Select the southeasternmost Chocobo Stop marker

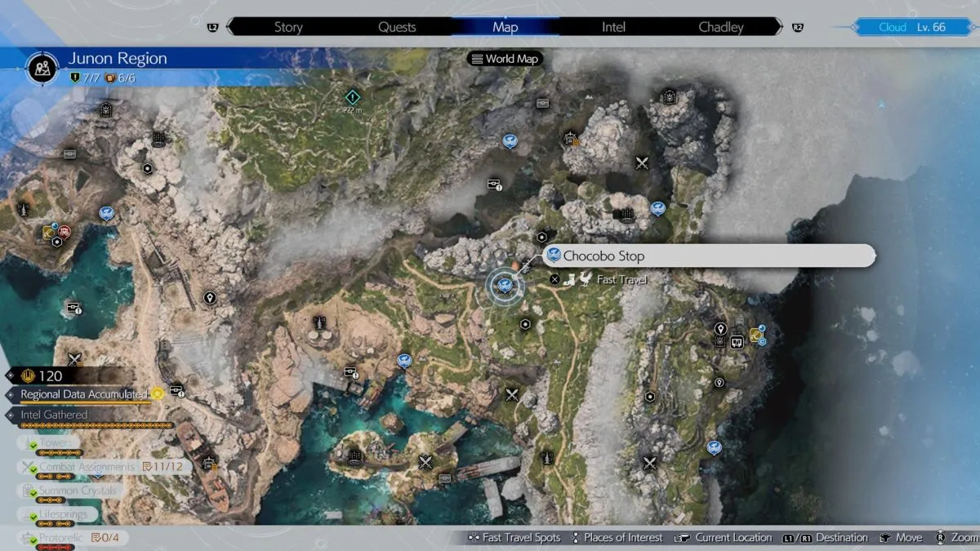pos(714,447)
